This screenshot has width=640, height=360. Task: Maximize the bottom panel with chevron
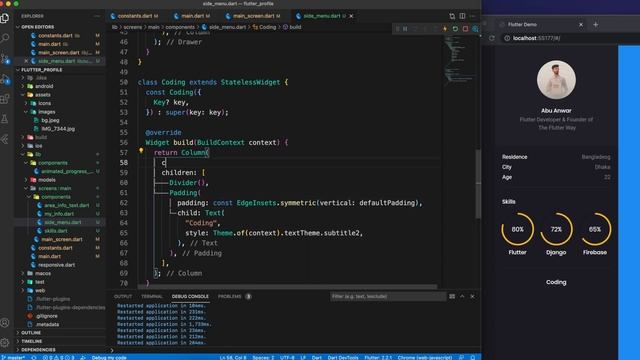[462, 296]
